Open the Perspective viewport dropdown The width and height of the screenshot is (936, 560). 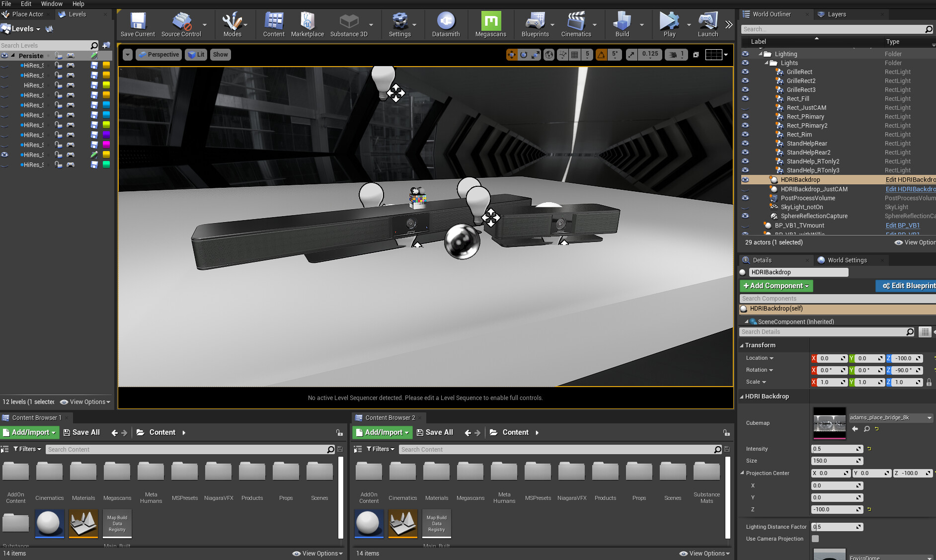pyautogui.click(x=158, y=54)
